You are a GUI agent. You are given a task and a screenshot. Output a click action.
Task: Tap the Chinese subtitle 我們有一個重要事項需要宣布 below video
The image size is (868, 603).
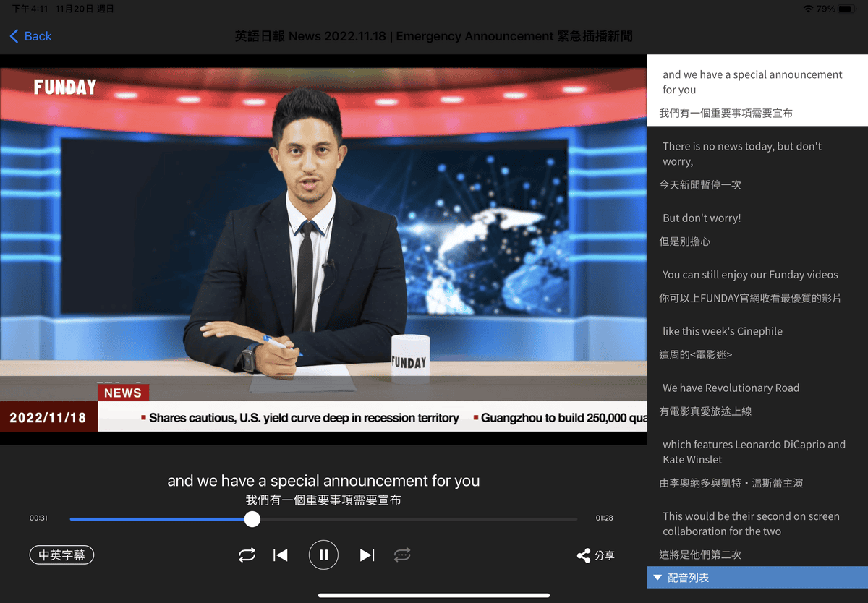tap(323, 500)
